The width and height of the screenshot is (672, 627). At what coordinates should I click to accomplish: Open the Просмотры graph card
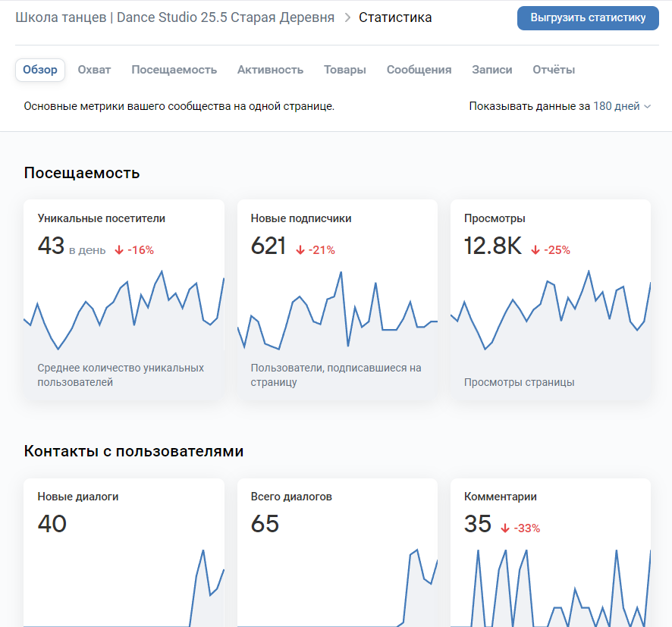pos(551,299)
